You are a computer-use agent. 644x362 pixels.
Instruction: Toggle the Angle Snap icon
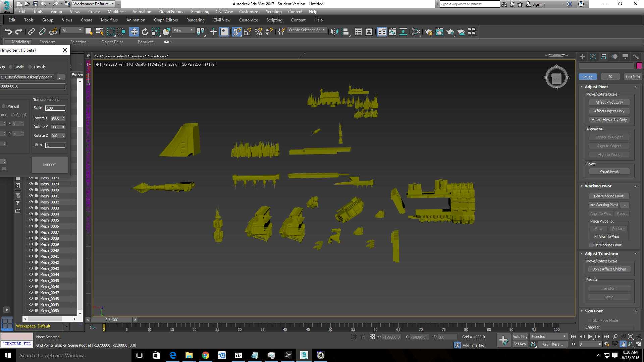[248, 32]
